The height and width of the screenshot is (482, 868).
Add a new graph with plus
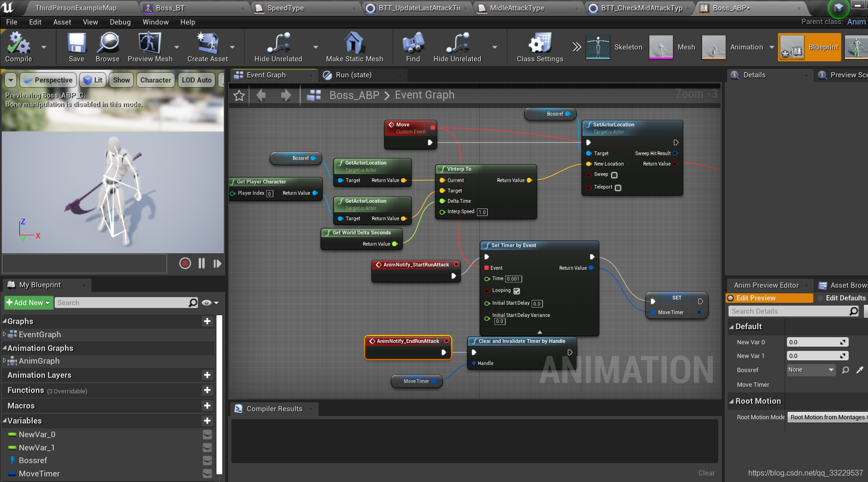pyautogui.click(x=207, y=321)
